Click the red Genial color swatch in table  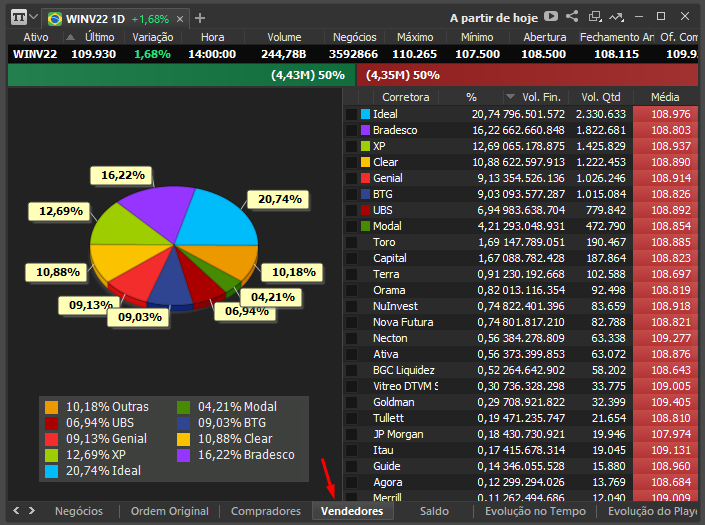click(365, 178)
